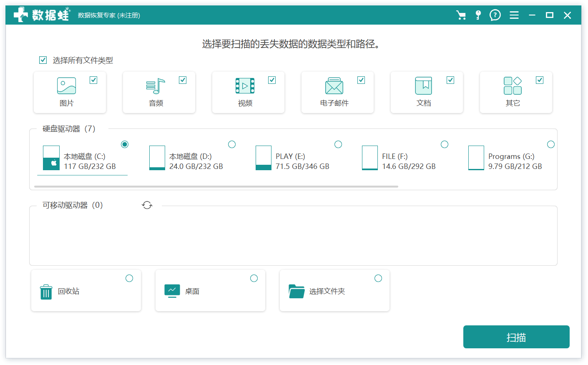Image resolution: width=588 pixels, height=365 pixels.
Task: Click the D: drive disk icon
Action: click(157, 158)
